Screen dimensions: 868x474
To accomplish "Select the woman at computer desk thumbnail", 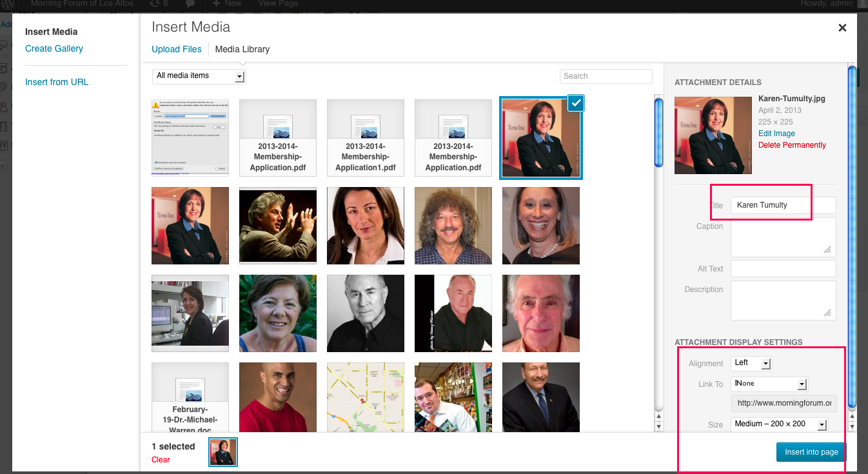I will coord(190,313).
